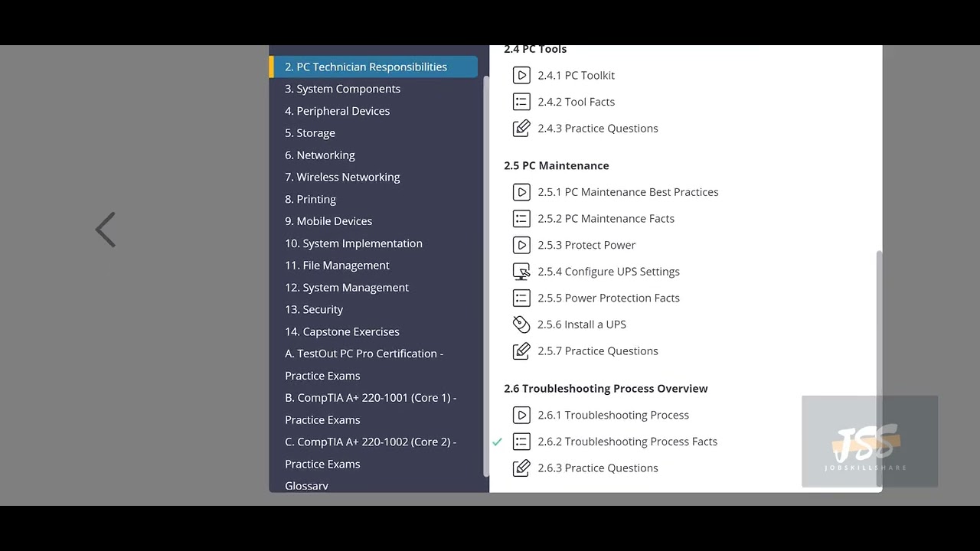Click the JSS JobSkillShare watermark logo
980x551 pixels.
click(869, 442)
